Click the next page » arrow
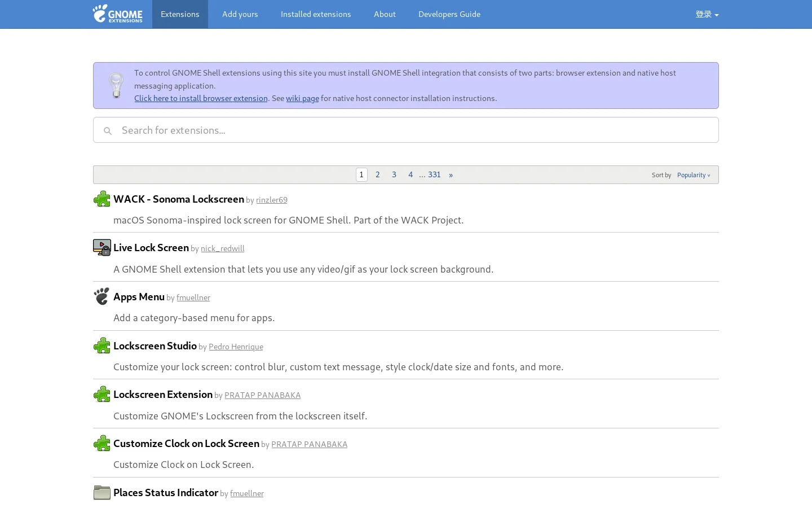The height and width of the screenshot is (508, 812). click(x=451, y=174)
